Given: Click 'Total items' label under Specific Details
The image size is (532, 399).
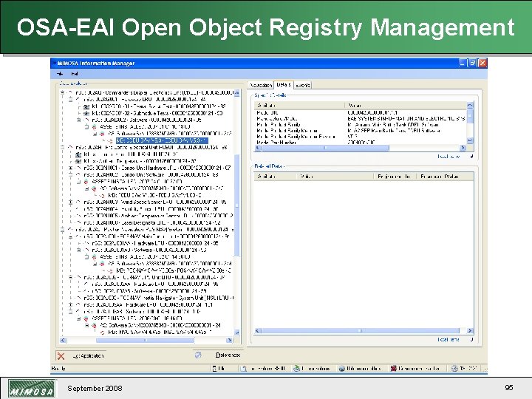Looking at the screenshot, I should (449, 157).
